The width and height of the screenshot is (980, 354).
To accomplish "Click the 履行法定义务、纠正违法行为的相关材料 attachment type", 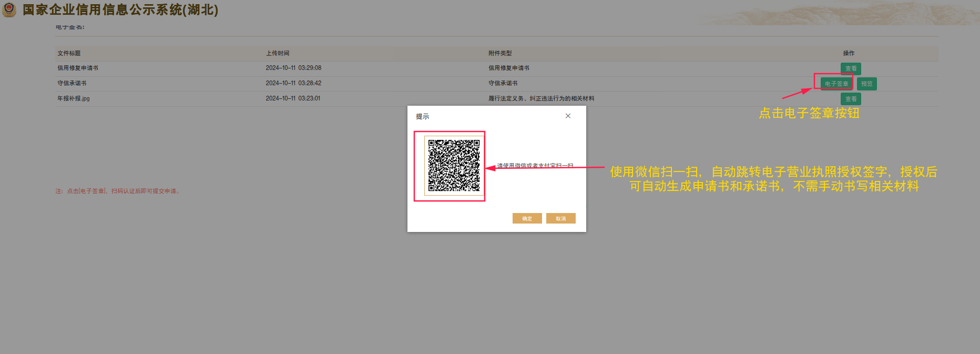I will [542, 98].
